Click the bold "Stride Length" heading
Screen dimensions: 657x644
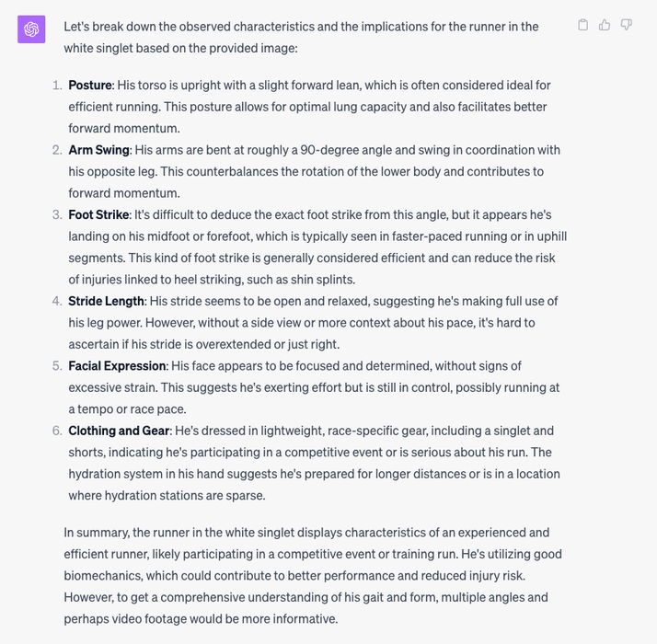(x=106, y=301)
